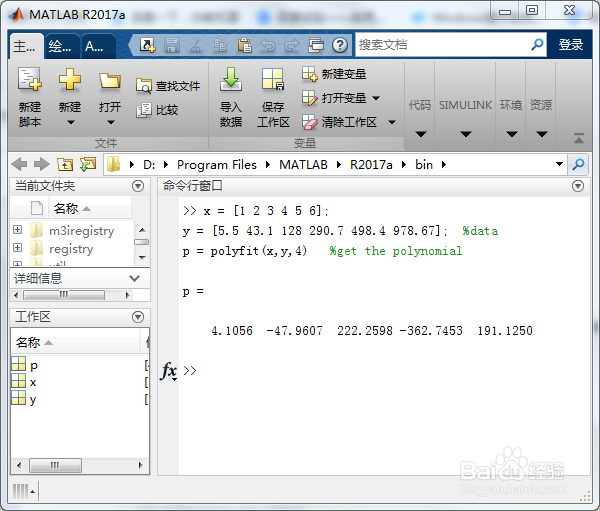Click Save Workspace (保存工作区) icon

[x=273, y=80]
